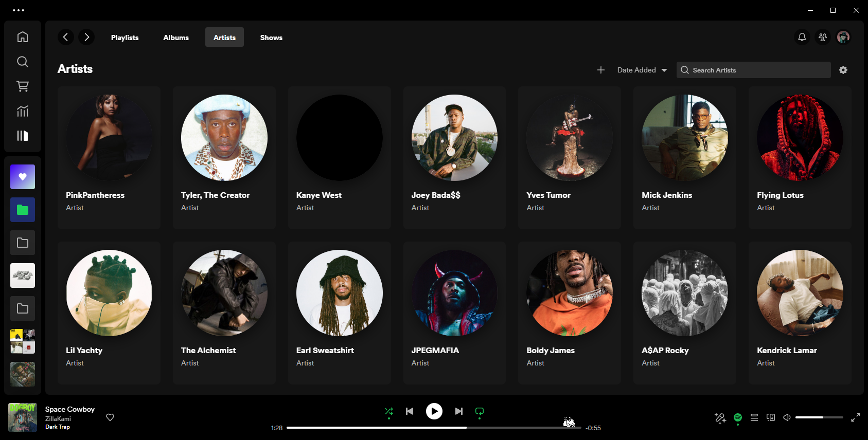
Task: Open A$AP Rocky artist card
Action: click(685, 313)
